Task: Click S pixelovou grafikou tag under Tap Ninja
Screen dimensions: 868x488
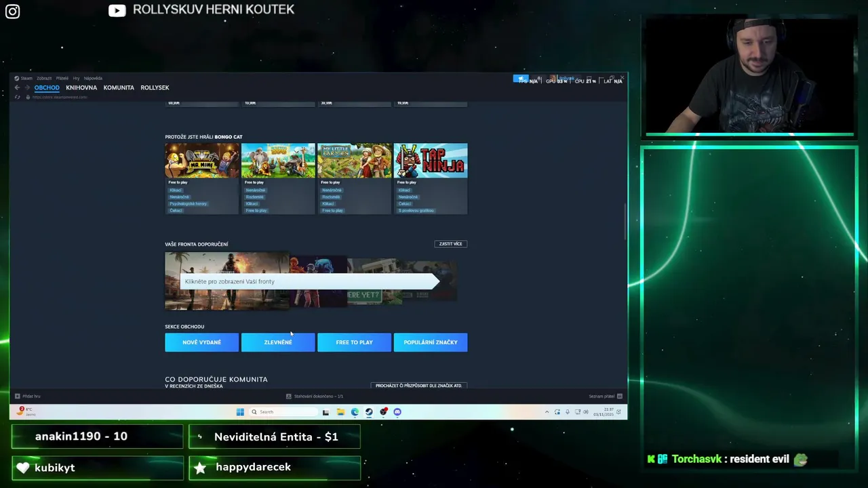Action: point(416,210)
